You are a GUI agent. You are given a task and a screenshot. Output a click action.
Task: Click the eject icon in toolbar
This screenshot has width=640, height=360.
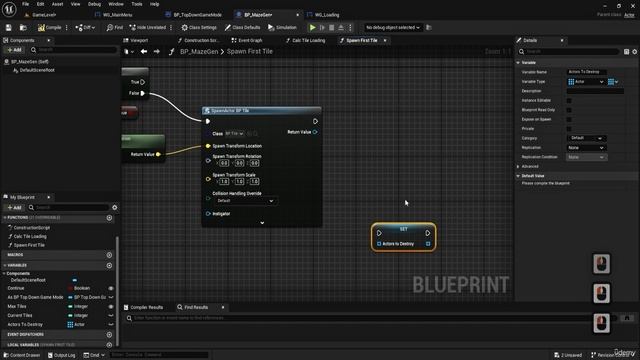click(x=341, y=27)
